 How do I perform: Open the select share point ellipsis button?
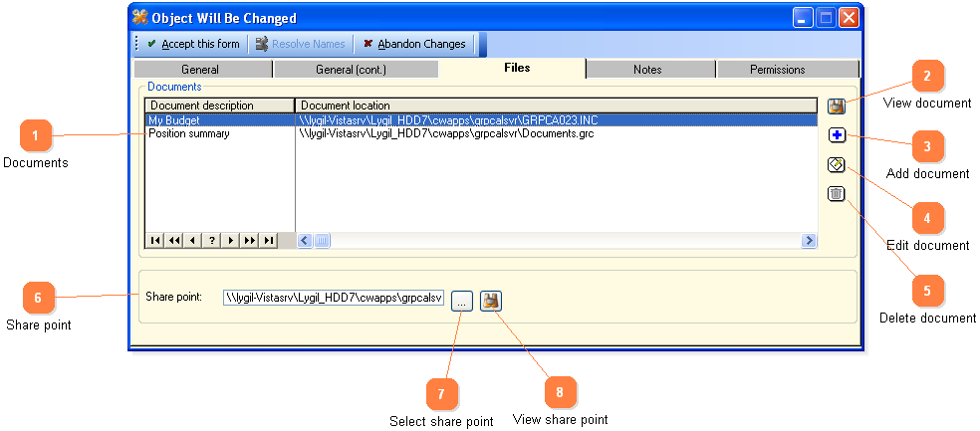coord(461,301)
